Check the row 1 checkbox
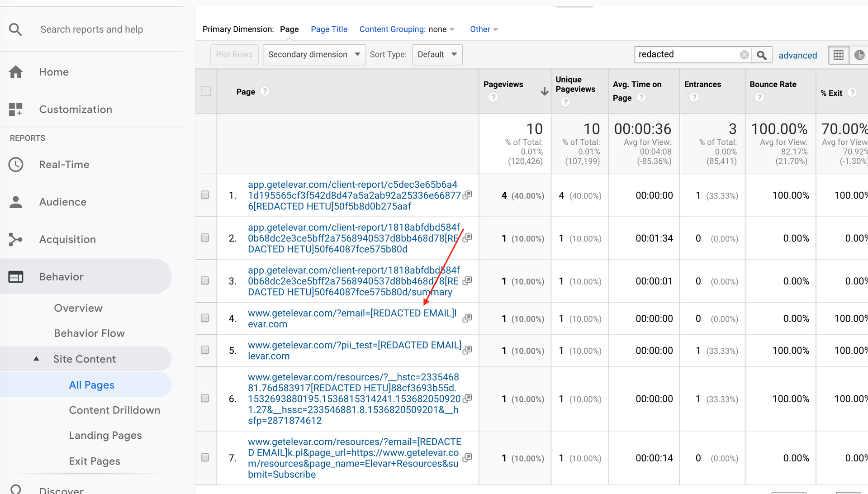 (x=205, y=195)
